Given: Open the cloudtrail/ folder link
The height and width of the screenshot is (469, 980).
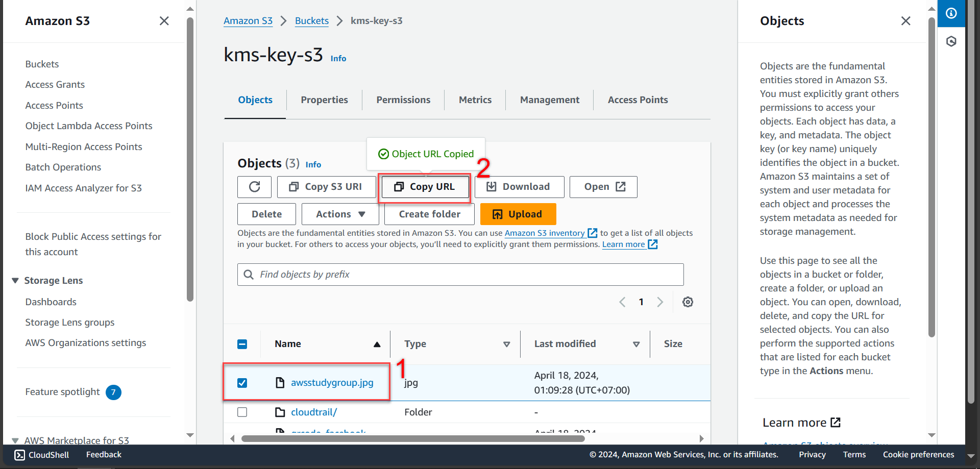Looking at the screenshot, I should point(314,412).
